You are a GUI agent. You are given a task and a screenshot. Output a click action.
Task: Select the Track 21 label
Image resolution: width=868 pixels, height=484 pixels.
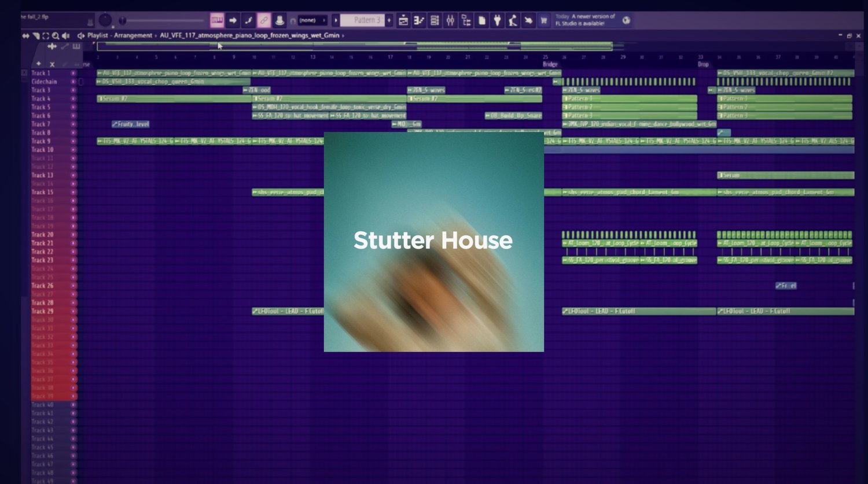click(x=42, y=243)
